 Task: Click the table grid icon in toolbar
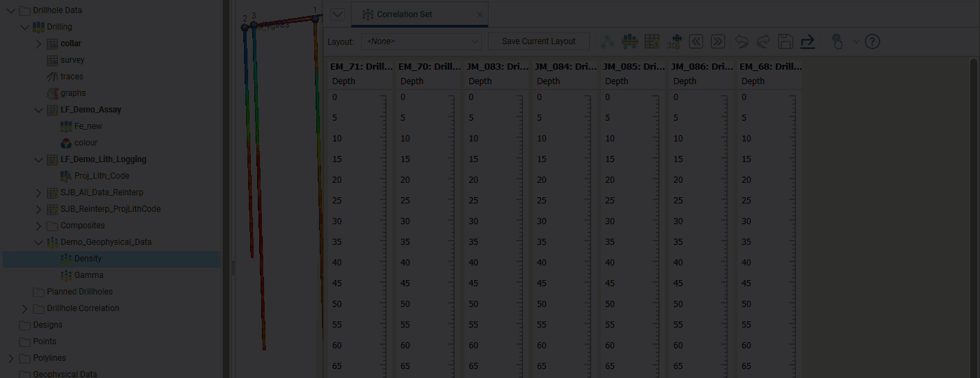click(652, 41)
